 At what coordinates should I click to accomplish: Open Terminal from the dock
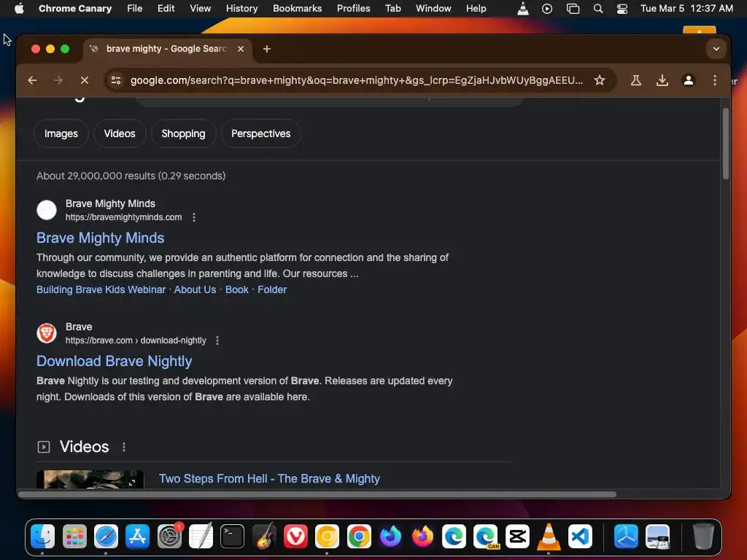coord(233,537)
